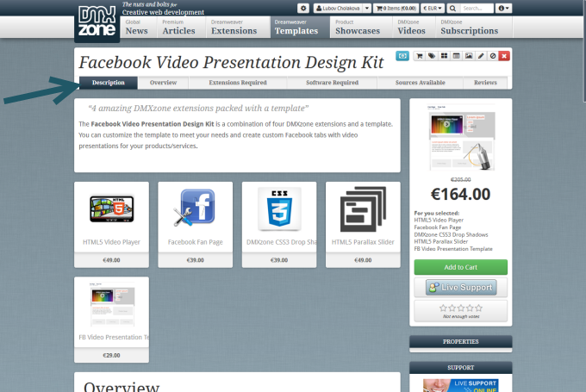Click the blue money icon button
Image resolution: width=586 pixels, height=392 pixels.
coord(402,56)
